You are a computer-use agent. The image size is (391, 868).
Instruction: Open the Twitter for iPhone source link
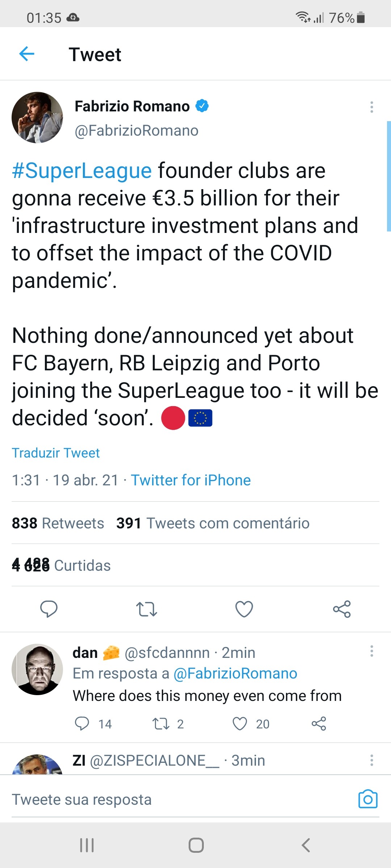[191, 480]
